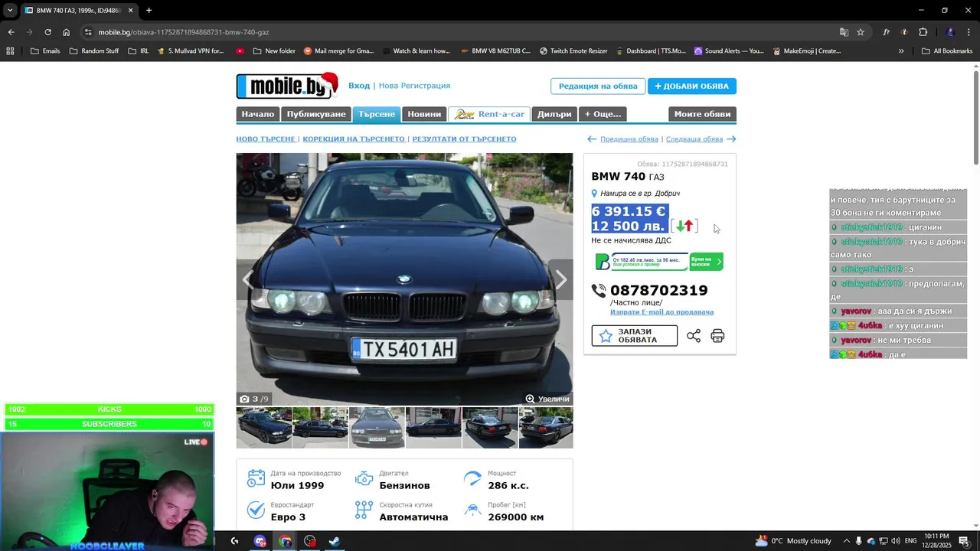
Task: Click the Добави обява button
Action: point(692,86)
